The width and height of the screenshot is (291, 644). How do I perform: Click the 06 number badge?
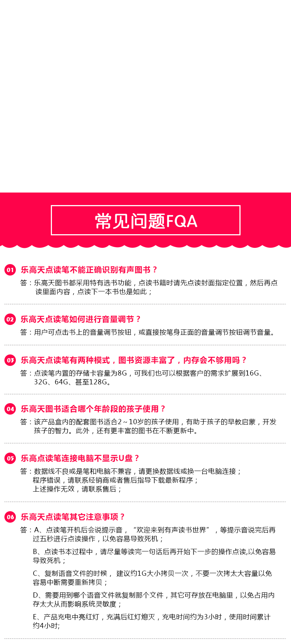coord(10,517)
